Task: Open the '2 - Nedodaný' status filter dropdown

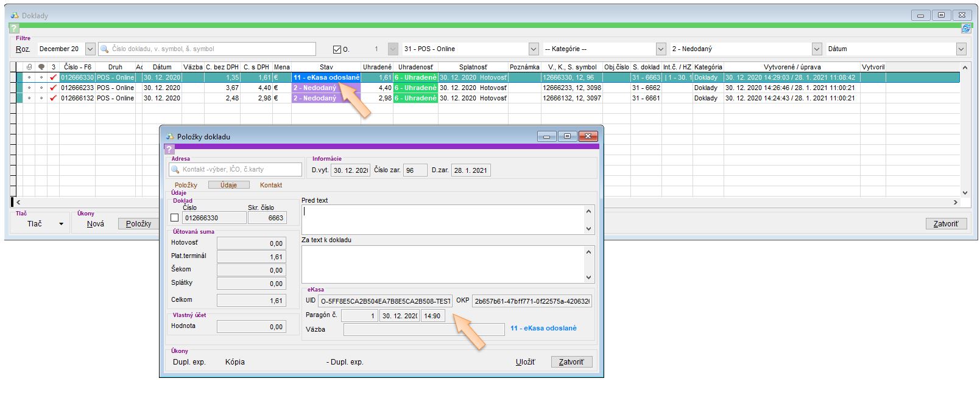Action: coord(817,49)
